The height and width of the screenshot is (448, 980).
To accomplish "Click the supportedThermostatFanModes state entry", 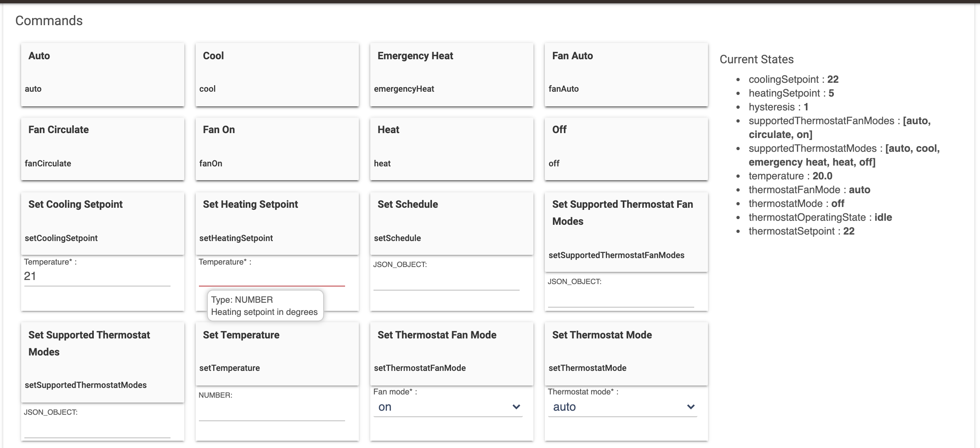I will 840,127.
